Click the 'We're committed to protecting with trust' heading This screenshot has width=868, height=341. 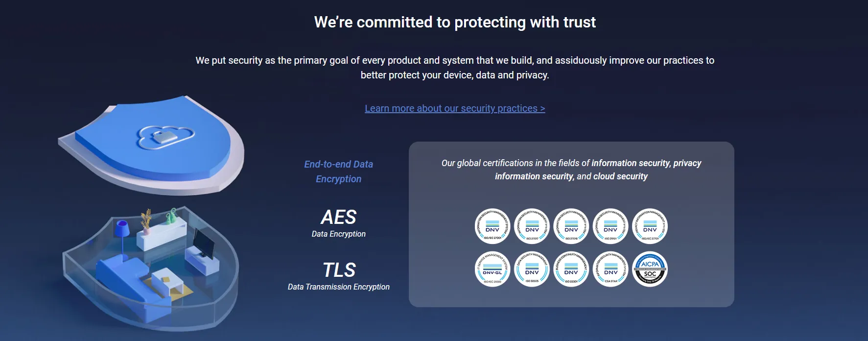455,22
